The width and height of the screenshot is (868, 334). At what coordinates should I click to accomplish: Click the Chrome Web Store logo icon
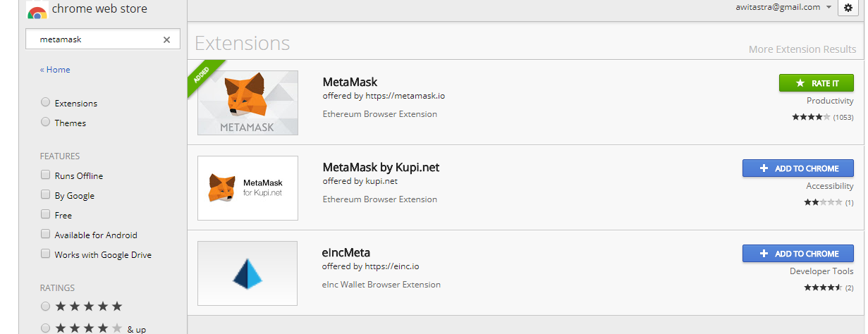tap(37, 11)
